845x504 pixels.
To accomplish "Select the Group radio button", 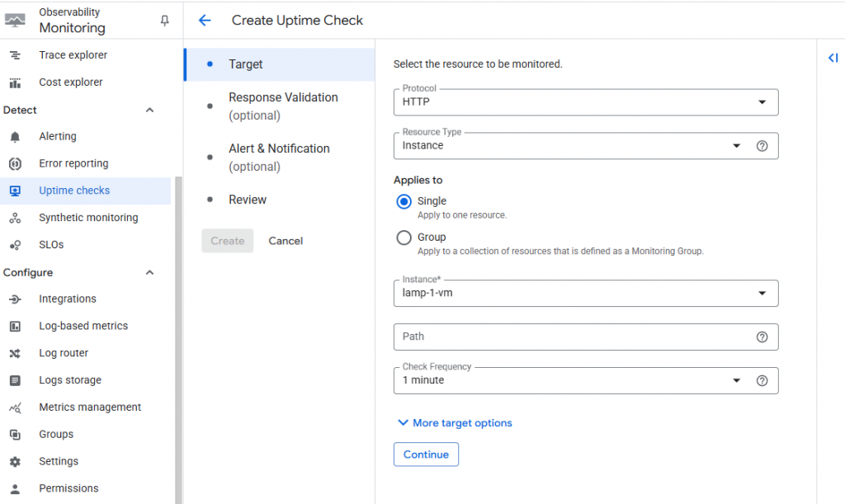I will coord(404,238).
